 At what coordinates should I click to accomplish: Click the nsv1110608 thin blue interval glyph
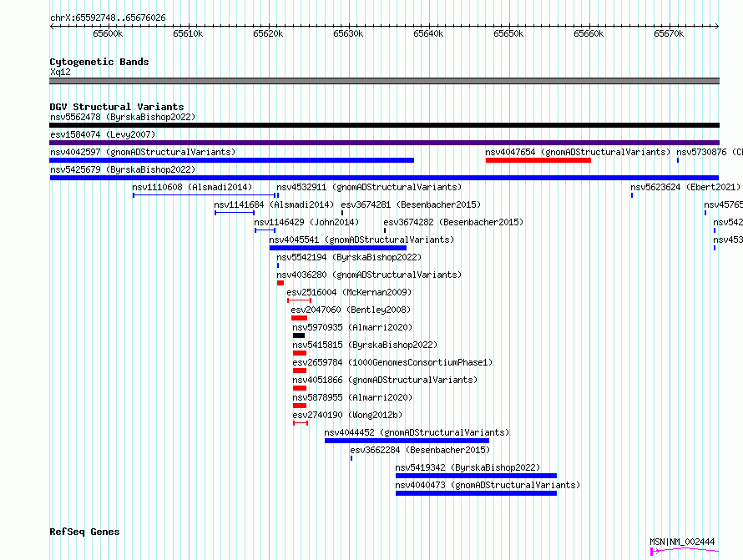205,195
